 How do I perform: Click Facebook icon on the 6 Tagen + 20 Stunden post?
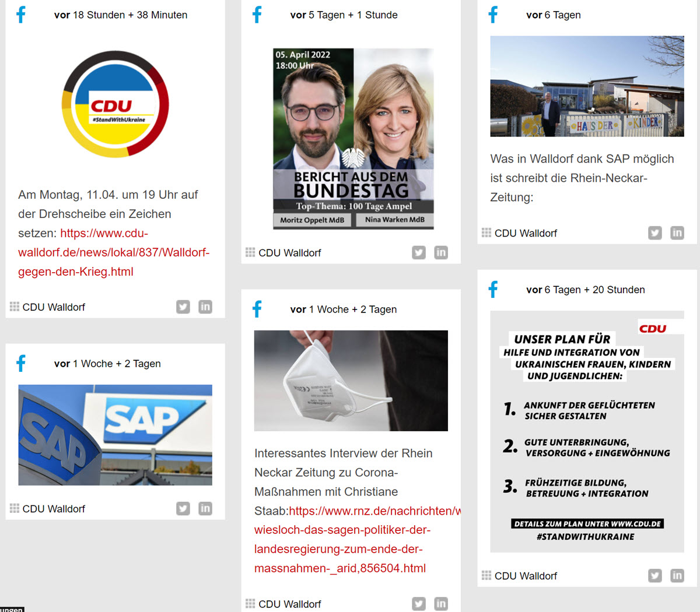coord(494,290)
